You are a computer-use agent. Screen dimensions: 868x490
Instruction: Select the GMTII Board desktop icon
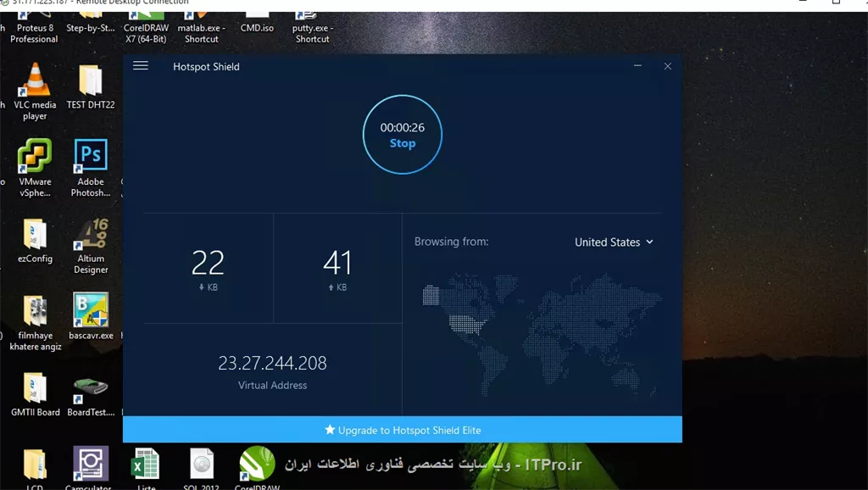[35, 394]
